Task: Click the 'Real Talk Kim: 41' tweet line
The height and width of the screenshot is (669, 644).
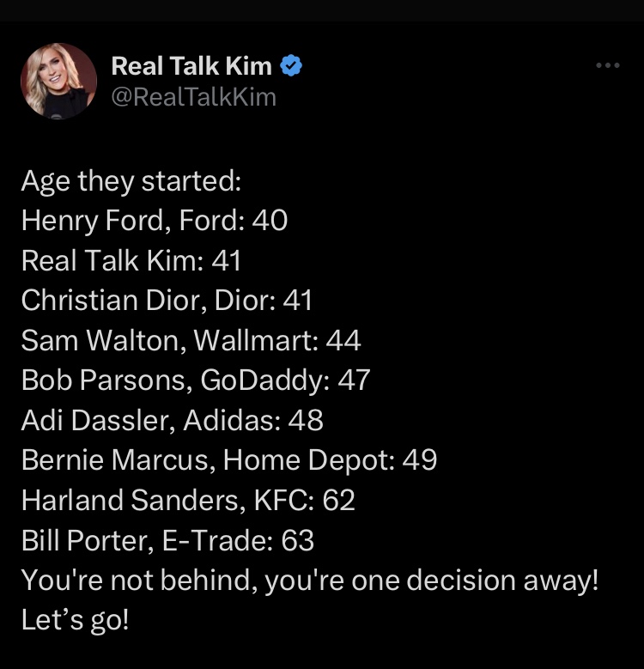Action: 131,261
